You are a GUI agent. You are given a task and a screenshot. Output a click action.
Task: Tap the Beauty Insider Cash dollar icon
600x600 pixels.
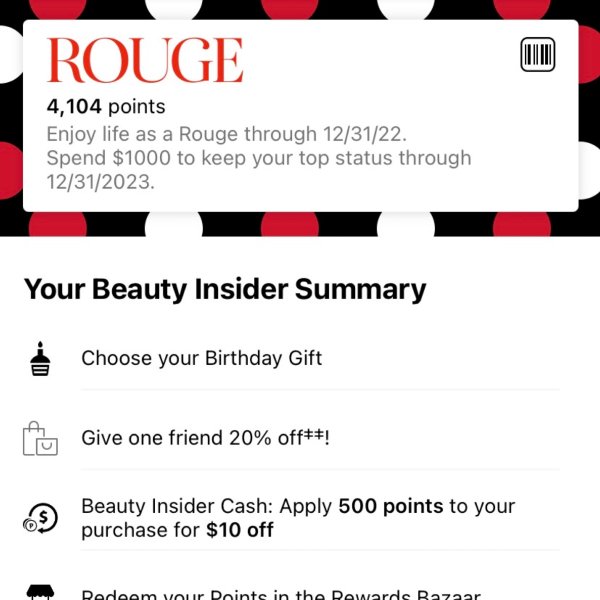tap(40, 518)
